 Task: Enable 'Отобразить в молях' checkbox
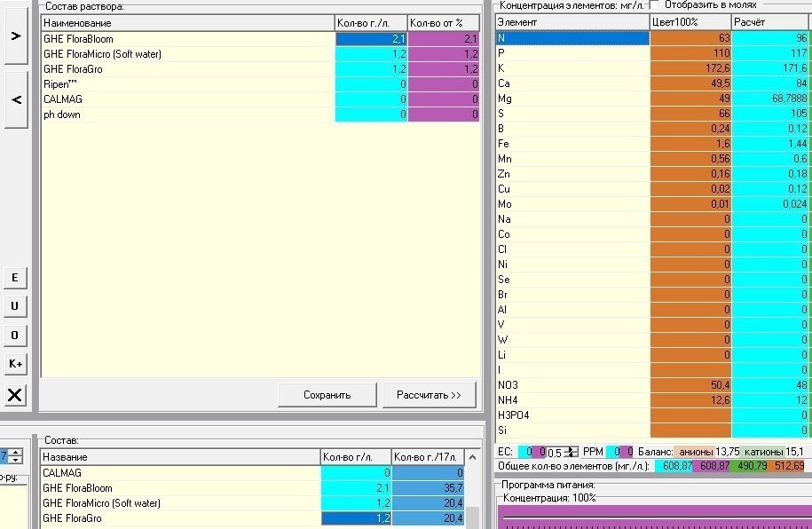655,4
